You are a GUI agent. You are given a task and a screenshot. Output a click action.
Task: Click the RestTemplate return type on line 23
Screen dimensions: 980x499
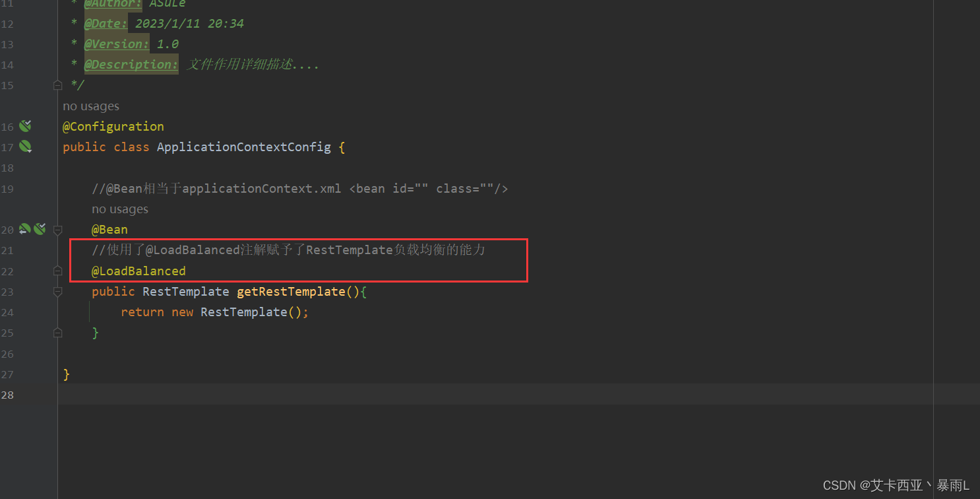click(x=186, y=291)
